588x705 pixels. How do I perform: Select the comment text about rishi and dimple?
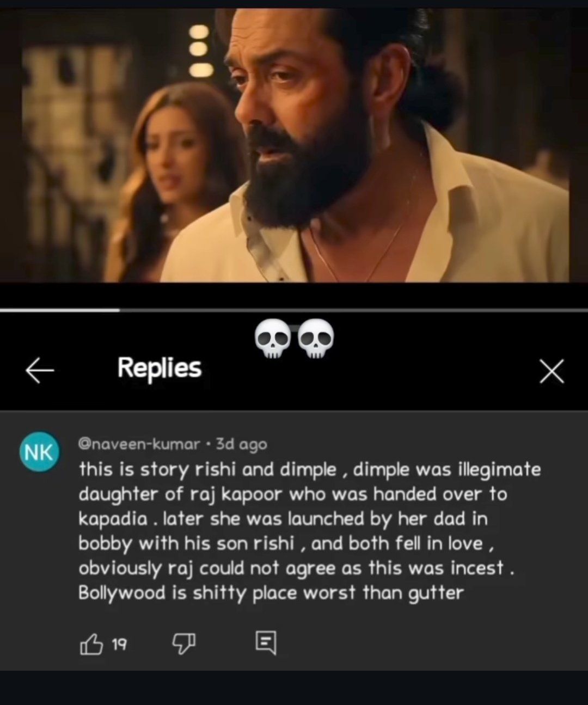tap(309, 531)
